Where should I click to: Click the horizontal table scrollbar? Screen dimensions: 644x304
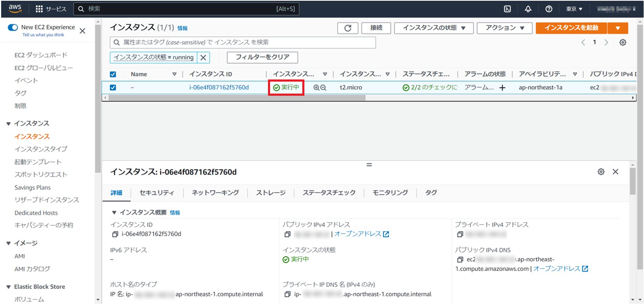(236, 98)
